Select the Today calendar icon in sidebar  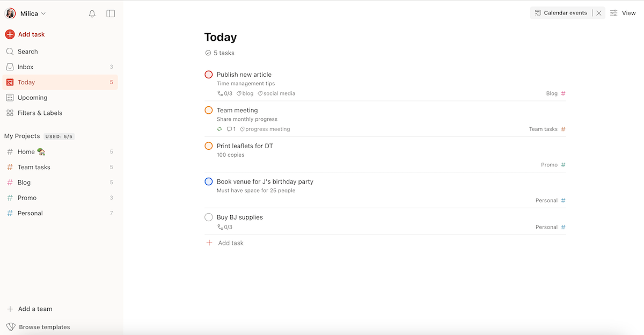pos(10,82)
